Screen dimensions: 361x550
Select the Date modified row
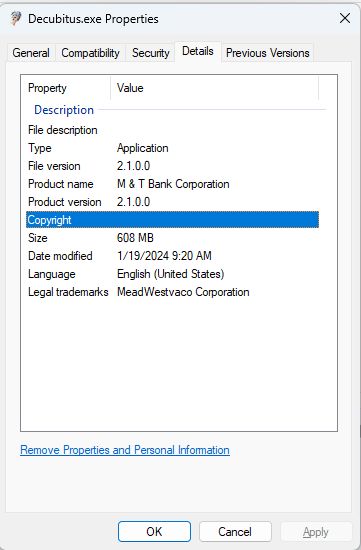(x=172, y=256)
